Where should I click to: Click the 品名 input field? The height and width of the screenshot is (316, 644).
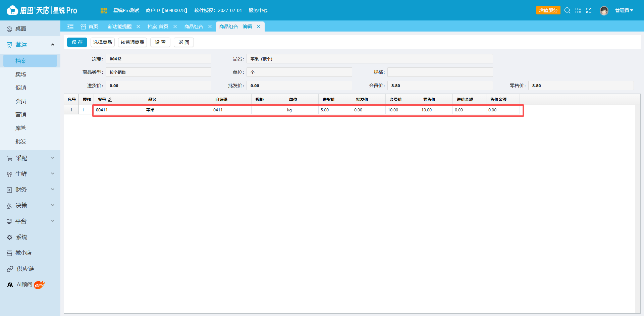370,59
